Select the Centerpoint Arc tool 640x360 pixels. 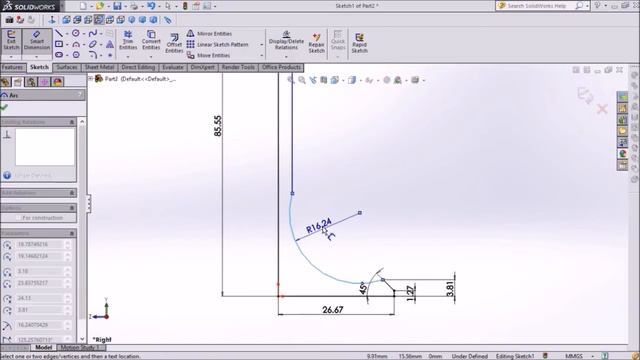pos(76,44)
